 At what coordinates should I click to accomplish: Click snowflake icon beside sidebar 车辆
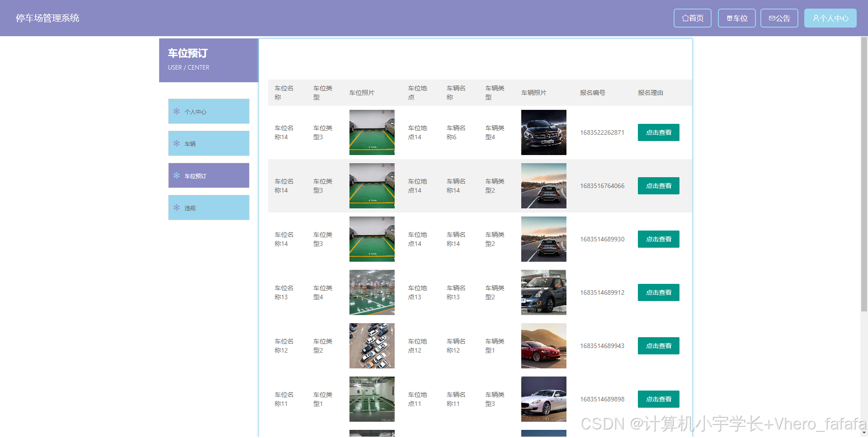[x=177, y=143]
